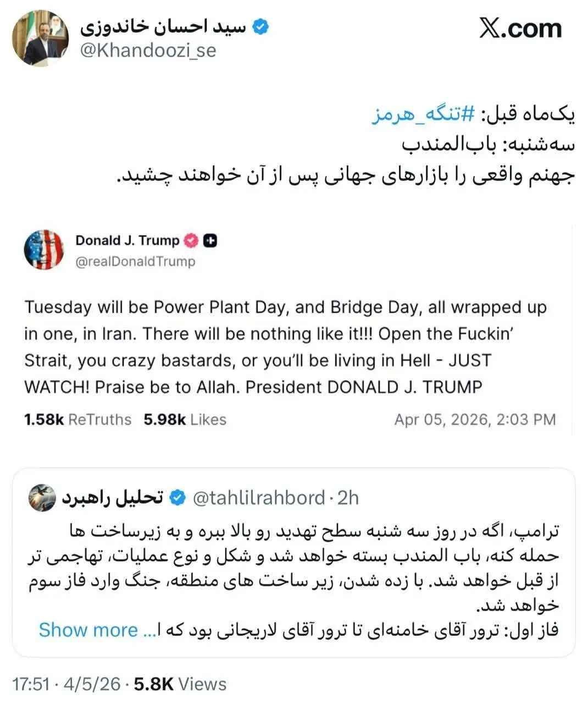Image resolution: width=588 pixels, height=704 pixels.
Task: Select the Donald J. Trump display name
Action: click(127, 240)
